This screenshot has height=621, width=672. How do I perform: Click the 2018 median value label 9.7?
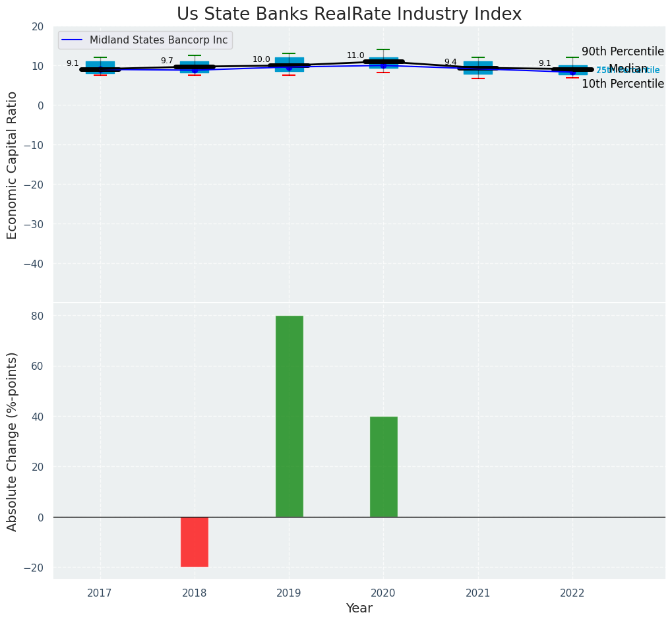(167, 61)
